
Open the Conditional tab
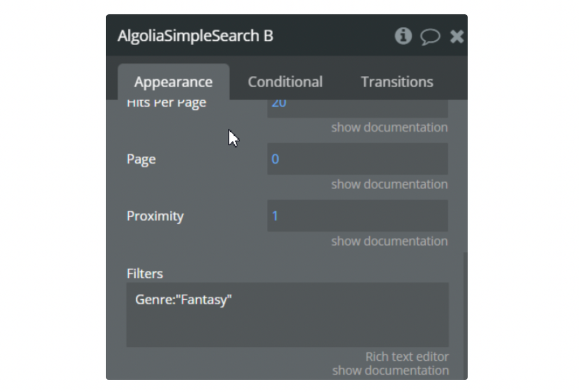285,82
